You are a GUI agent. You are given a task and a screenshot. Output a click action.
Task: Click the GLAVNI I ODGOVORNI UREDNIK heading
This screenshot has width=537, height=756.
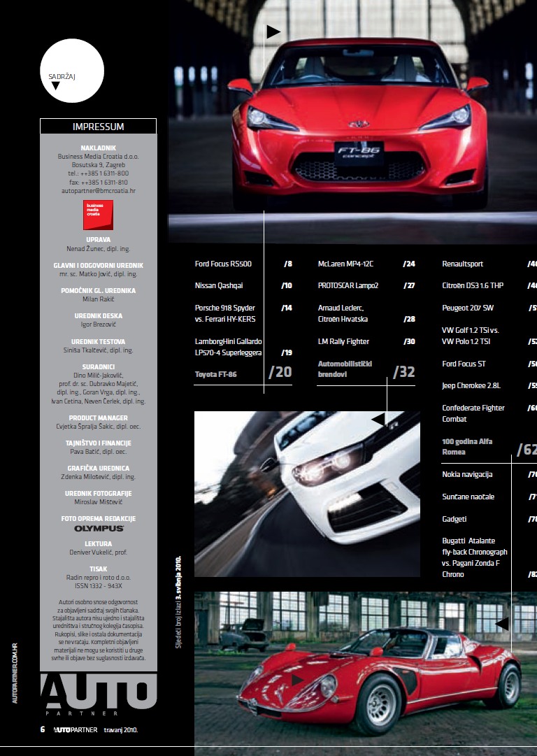click(99, 266)
